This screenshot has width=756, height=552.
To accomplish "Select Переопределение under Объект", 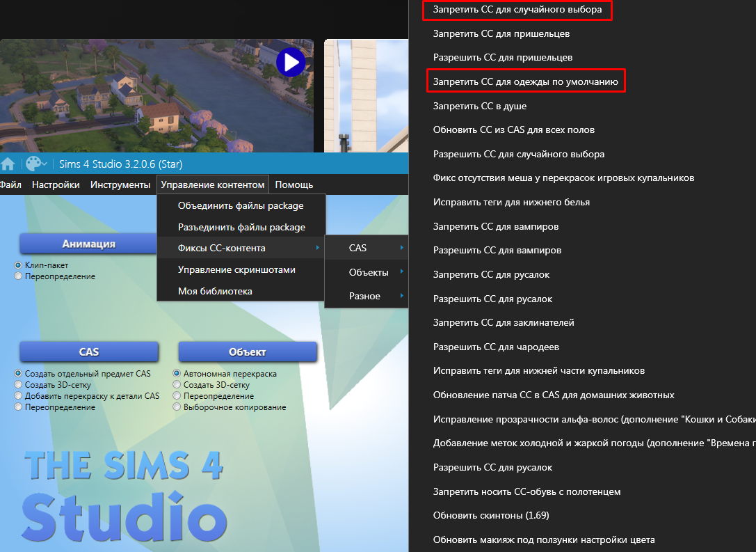I will [x=177, y=395].
